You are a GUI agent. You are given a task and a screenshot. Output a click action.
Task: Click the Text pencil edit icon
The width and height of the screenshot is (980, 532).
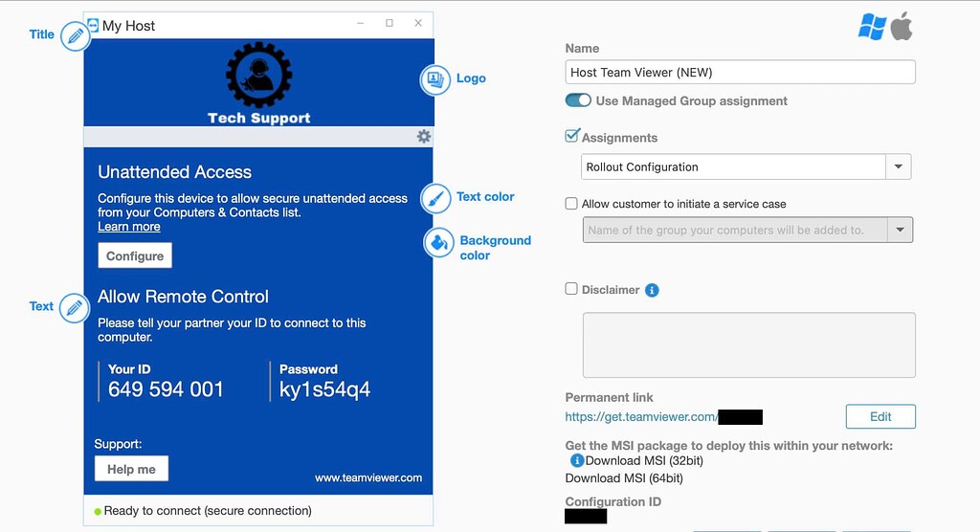tap(75, 308)
